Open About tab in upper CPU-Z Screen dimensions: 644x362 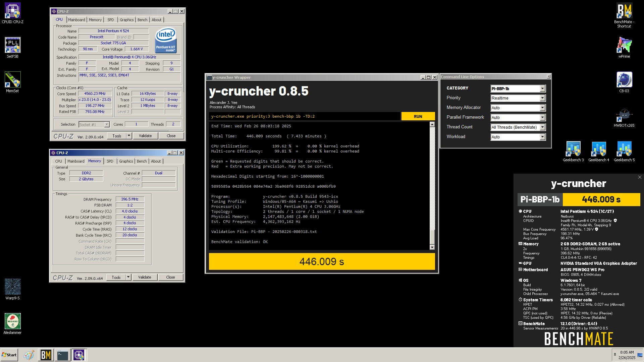(157, 20)
